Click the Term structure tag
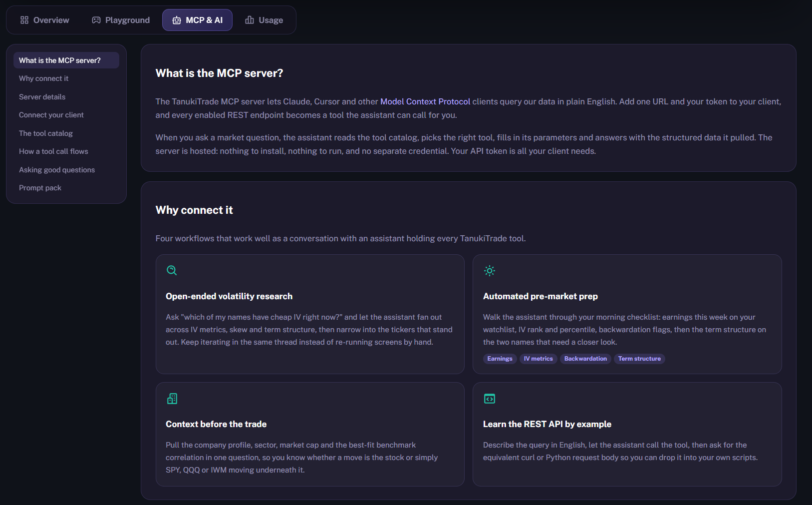The image size is (812, 505). pyautogui.click(x=639, y=359)
